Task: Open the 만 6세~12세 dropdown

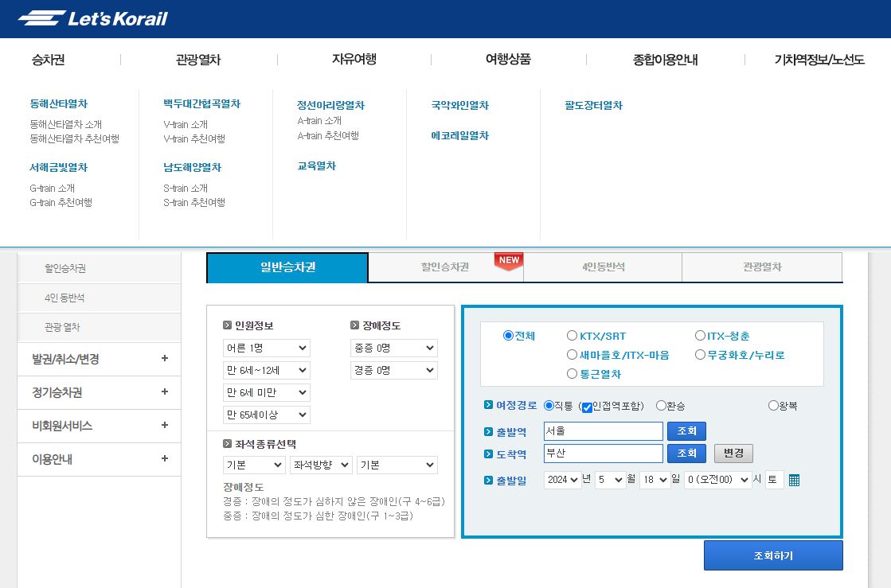Action: coord(267,370)
